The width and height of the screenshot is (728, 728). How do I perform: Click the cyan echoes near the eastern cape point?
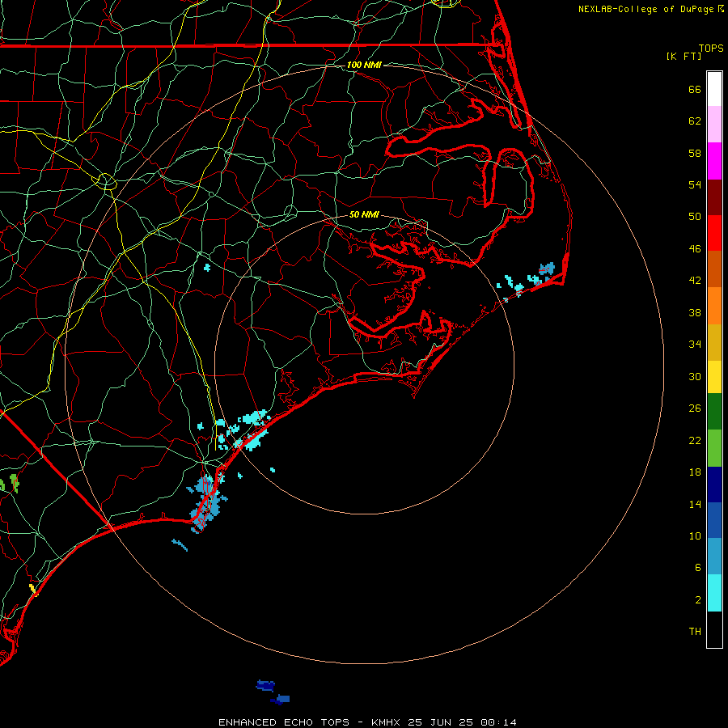click(x=527, y=281)
